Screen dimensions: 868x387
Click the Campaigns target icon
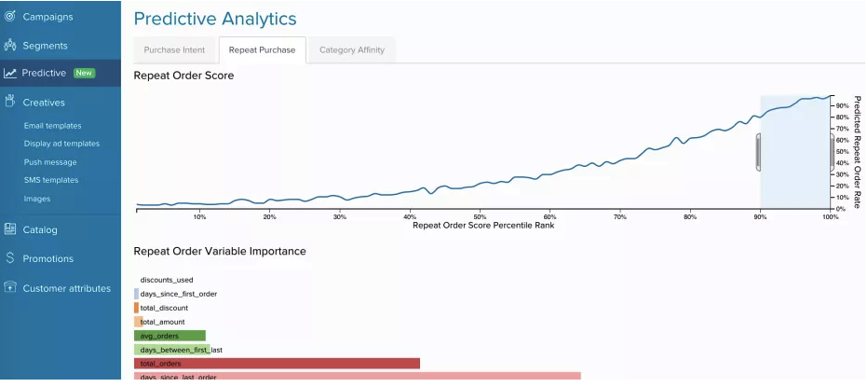[x=10, y=17]
